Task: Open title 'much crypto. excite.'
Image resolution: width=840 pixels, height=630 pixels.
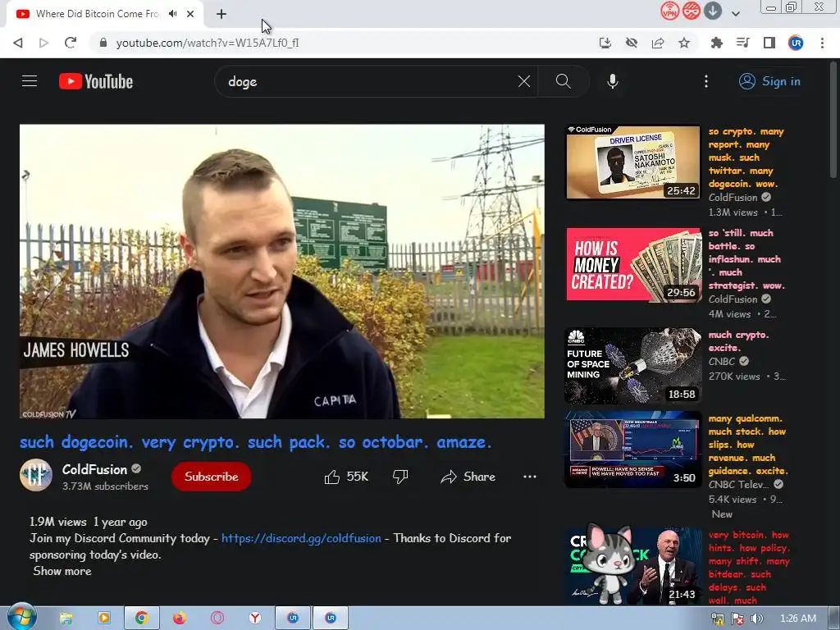Action: pyautogui.click(x=739, y=341)
